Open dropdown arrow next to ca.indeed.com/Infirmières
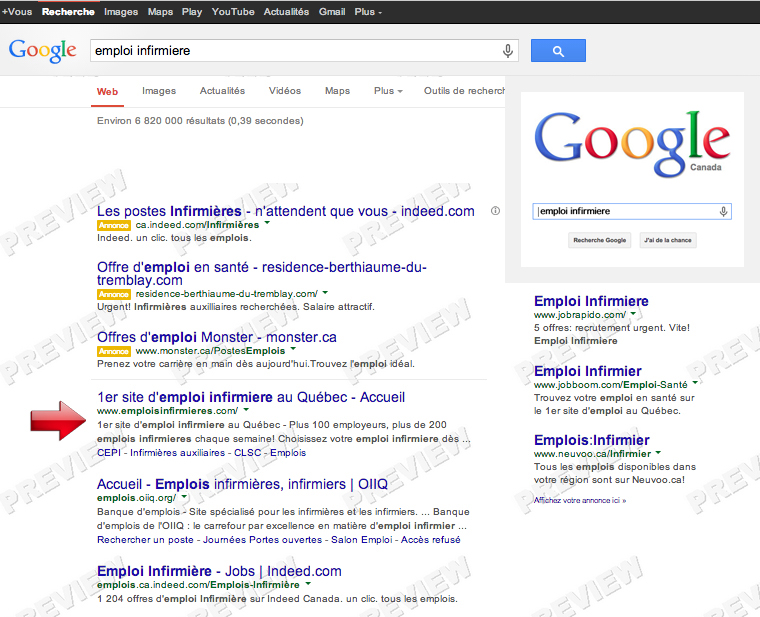760x617 pixels. (x=267, y=224)
